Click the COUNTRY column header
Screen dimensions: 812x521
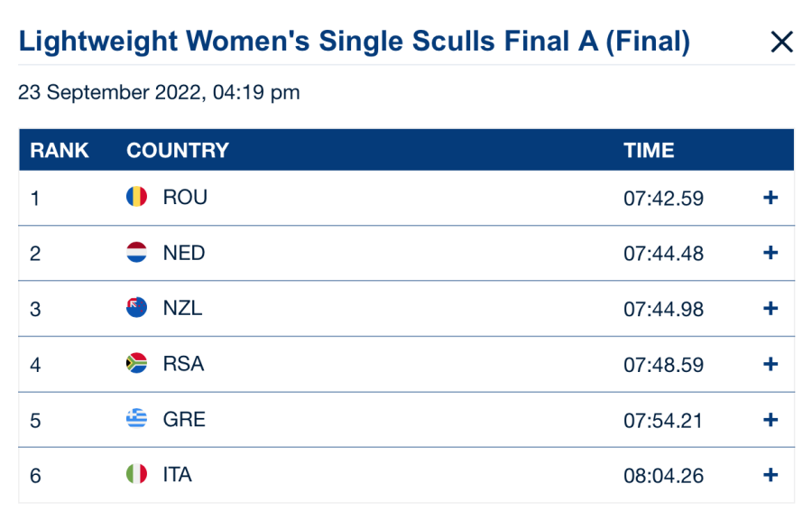click(178, 151)
